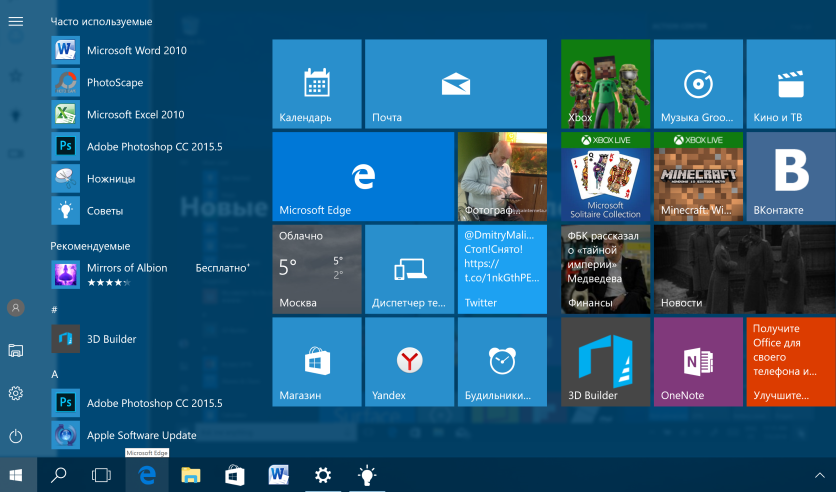Open Microsoft Solitaire Collection tile
Viewport: 836px width, 492px height.
pyautogui.click(x=606, y=176)
